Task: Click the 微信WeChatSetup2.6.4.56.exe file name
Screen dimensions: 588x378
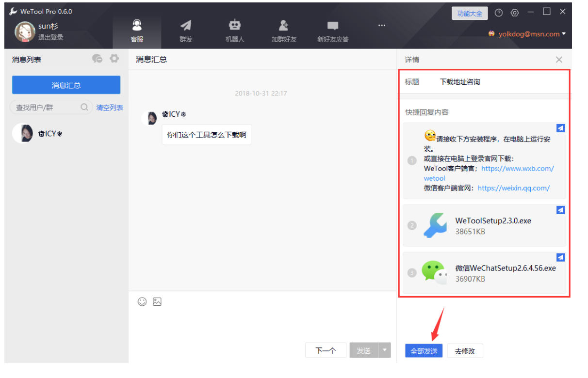Action: [x=506, y=268]
